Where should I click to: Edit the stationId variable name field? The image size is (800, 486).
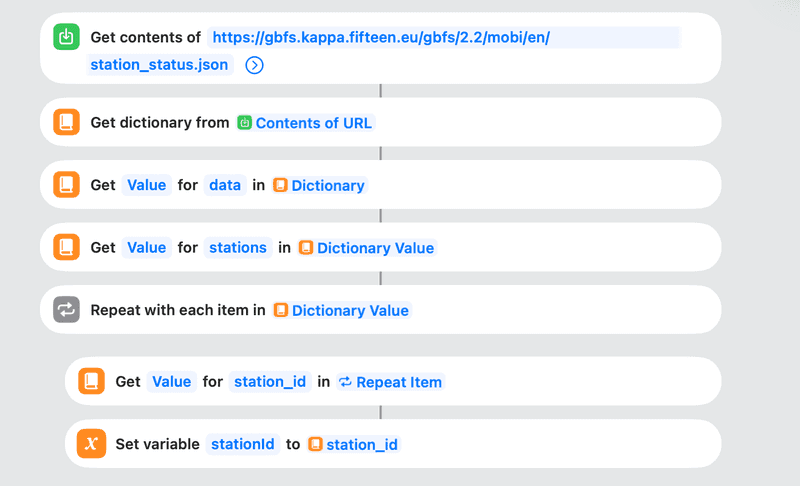point(242,444)
